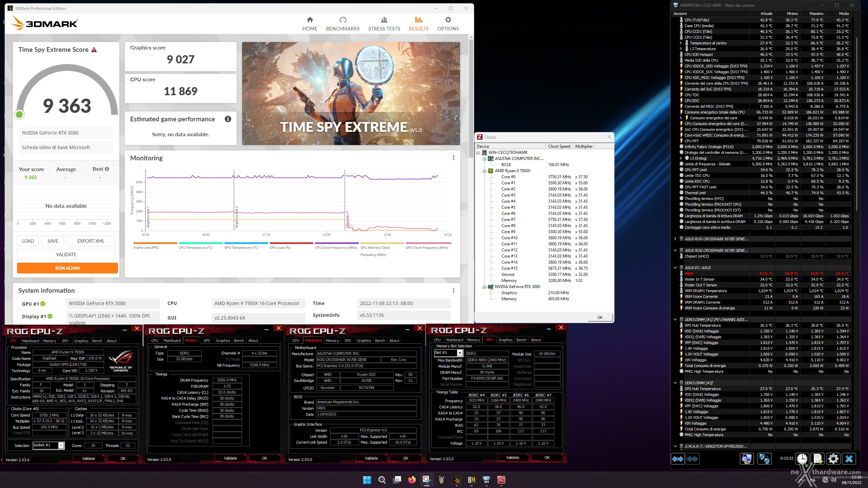868x488 pixels.
Task: Switch to 3DMark via its taskbar icon
Action: point(456,480)
